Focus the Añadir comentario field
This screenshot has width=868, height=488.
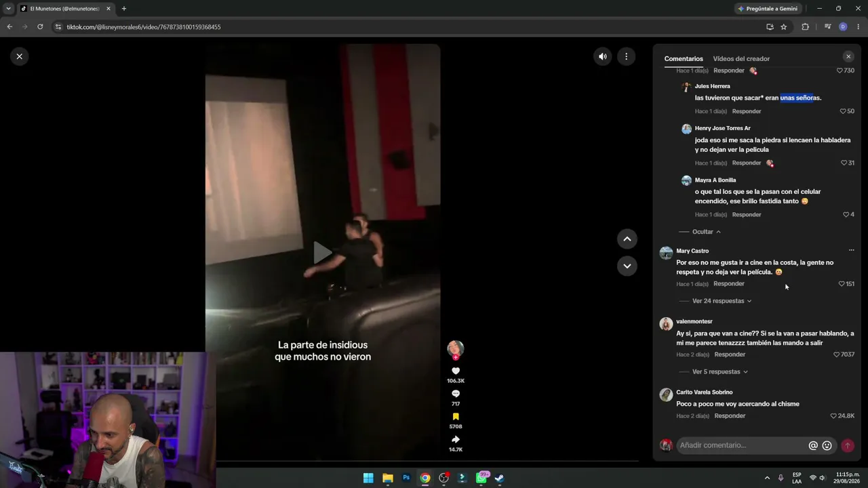[x=741, y=445]
